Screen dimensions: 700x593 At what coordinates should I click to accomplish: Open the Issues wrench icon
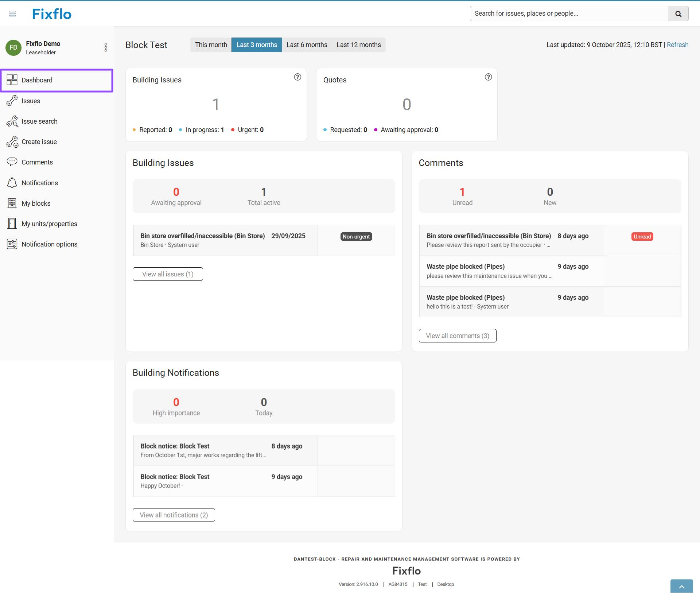(x=12, y=101)
